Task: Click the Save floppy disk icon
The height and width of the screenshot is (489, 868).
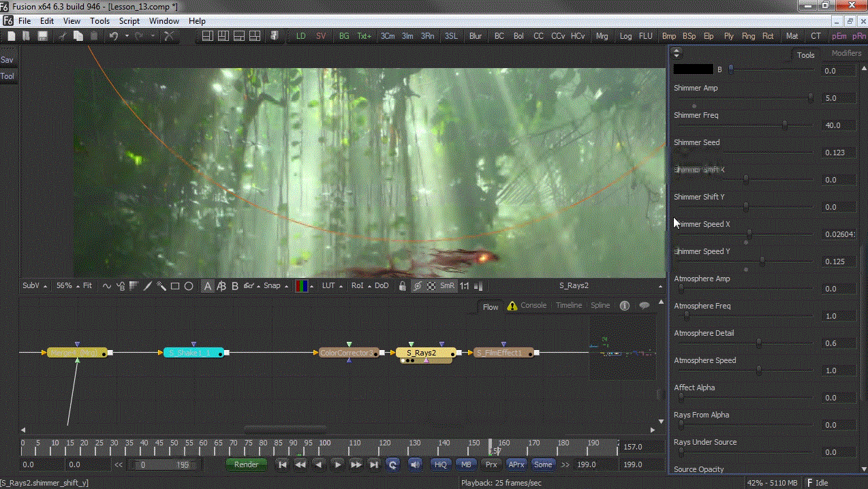Action: pos(42,36)
